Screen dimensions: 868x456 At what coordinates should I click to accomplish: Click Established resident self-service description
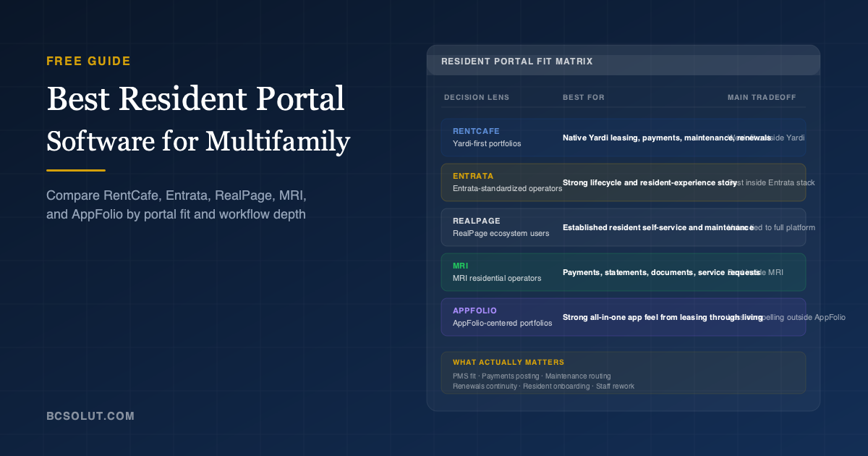(658, 227)
